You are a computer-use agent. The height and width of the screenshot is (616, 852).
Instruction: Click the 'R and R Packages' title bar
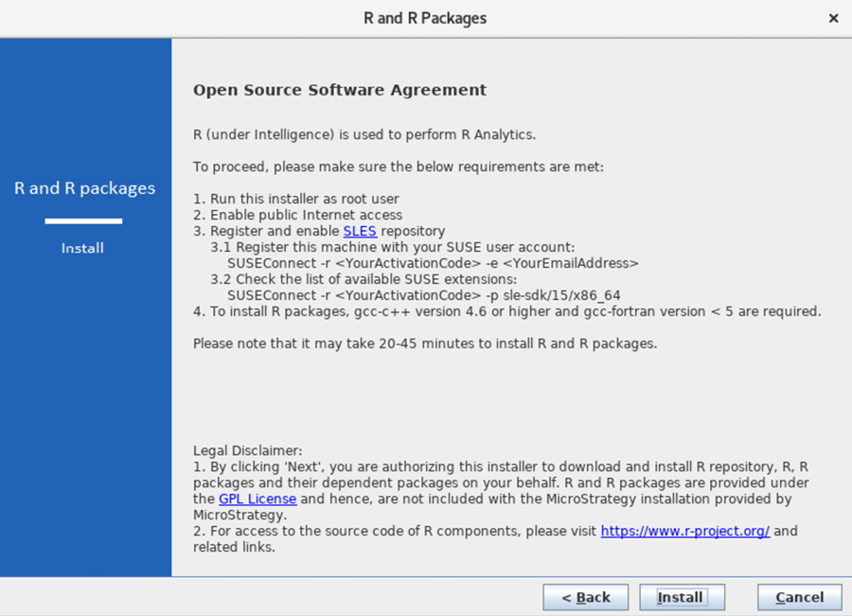click(x=425, y=18)
